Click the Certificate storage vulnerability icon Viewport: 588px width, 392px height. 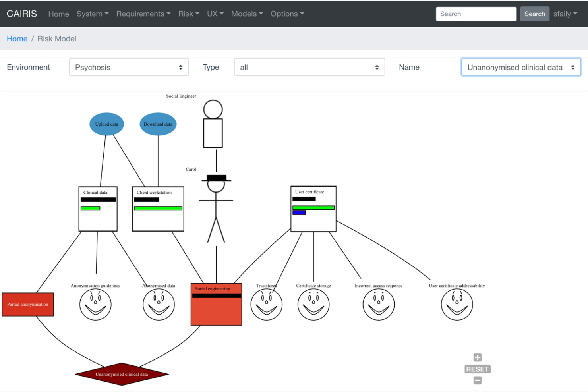pos(313,304)
